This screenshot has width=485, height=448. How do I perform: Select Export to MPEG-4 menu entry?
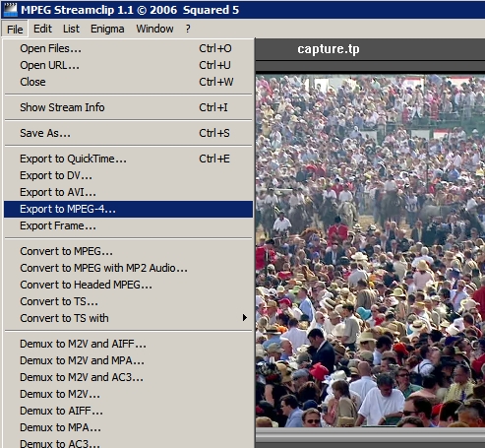coord(128,209)
